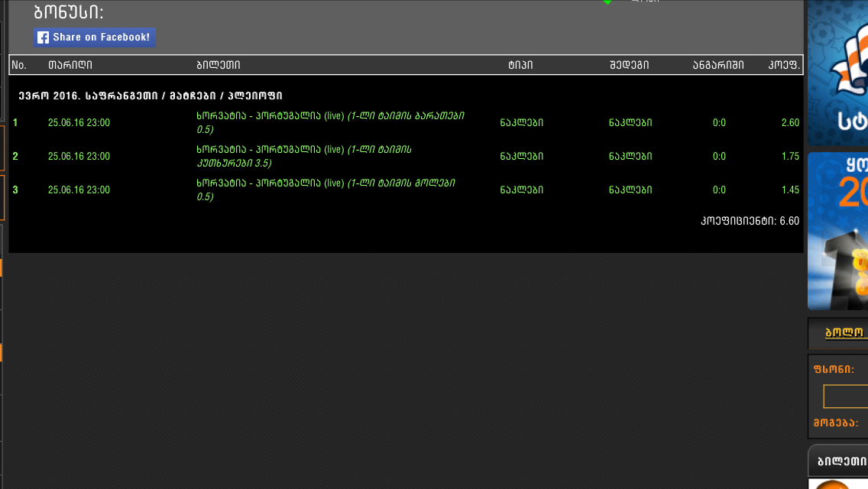Screen dimensions: 868x489
Task: Click odds value 1.75
Action: (790, 156)
